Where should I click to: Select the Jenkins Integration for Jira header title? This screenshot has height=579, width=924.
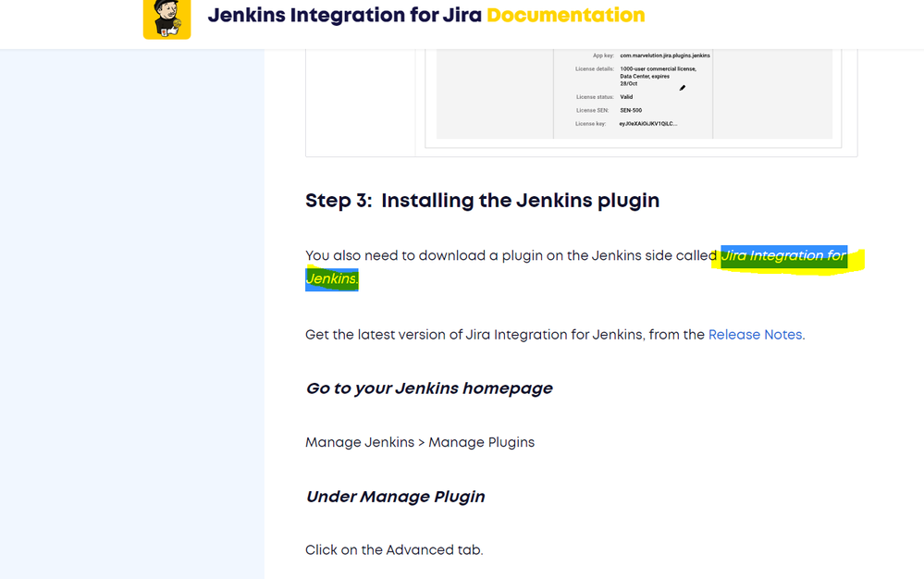point(342,15)
